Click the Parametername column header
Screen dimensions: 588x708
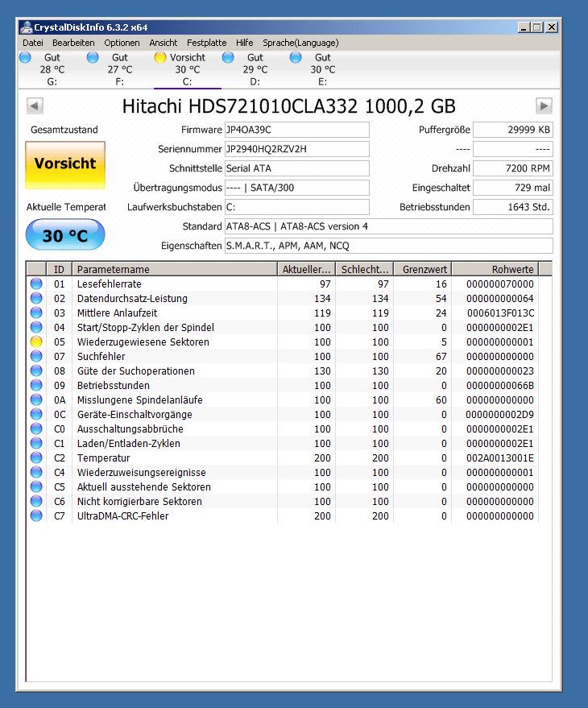[x=175, y=270]
